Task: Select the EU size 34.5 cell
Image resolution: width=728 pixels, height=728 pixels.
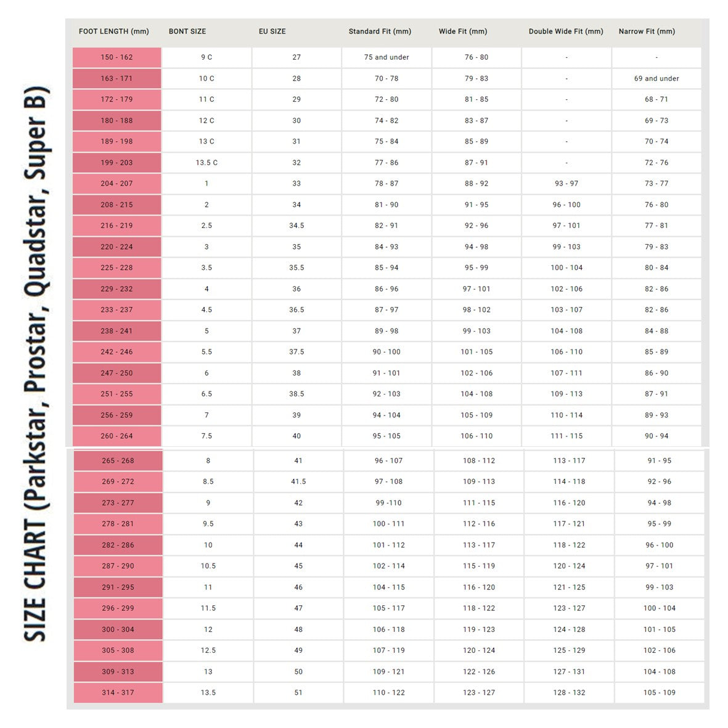Action: coord(297,226)
